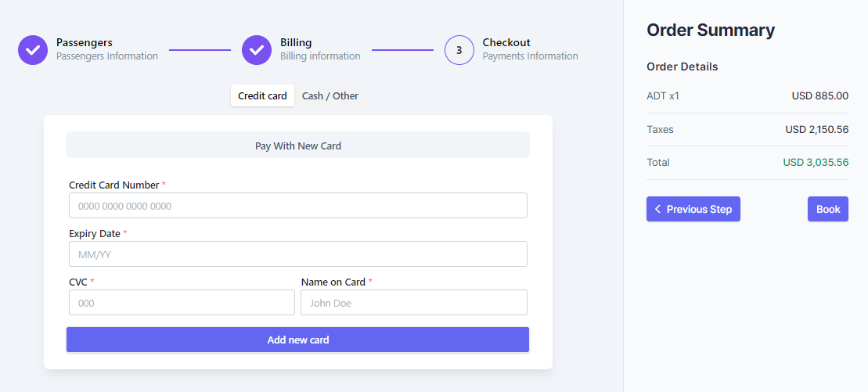Open the Billing information step label
The width and height of the screenshot is (868, 392).
pyautogui.click(x=320, y=56)
